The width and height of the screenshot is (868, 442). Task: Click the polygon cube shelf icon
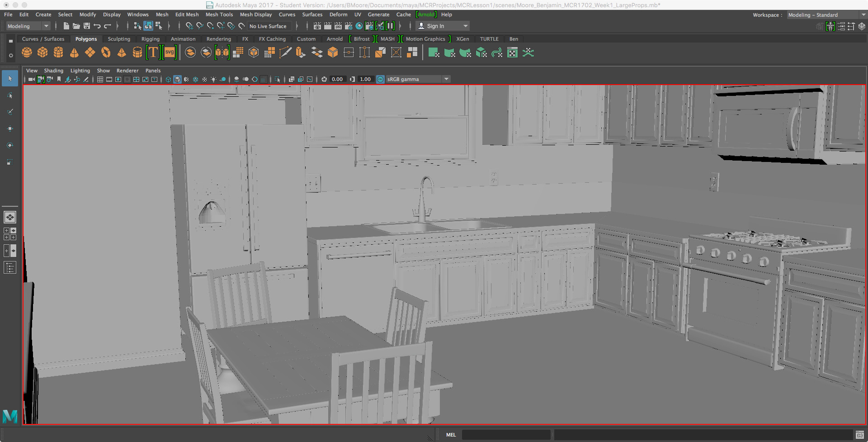click(x=42, y=53)
